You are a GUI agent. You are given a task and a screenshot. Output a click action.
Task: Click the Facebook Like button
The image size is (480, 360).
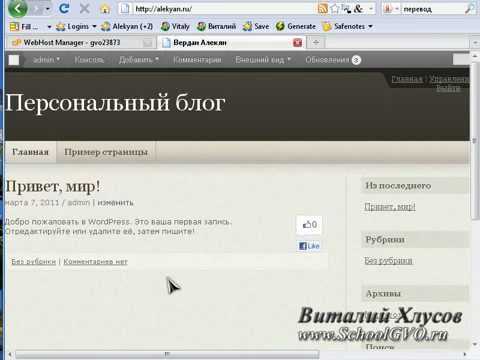[x=309, y=246]
